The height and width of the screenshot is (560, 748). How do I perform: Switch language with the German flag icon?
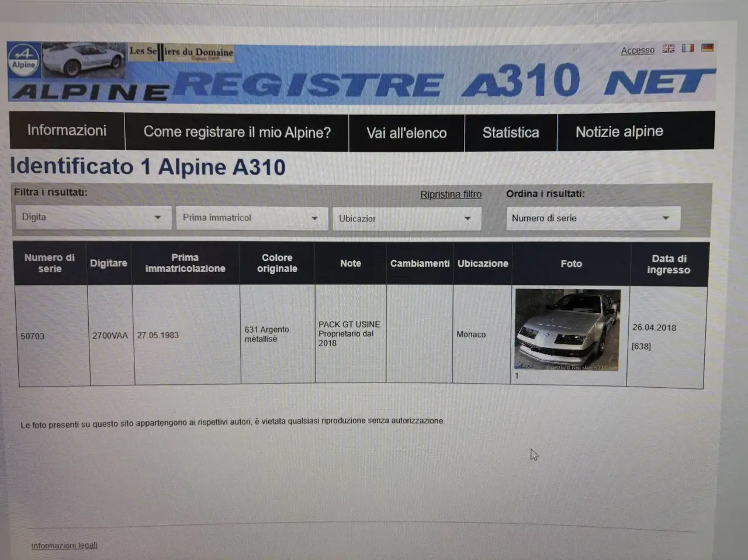click(707, 47)
